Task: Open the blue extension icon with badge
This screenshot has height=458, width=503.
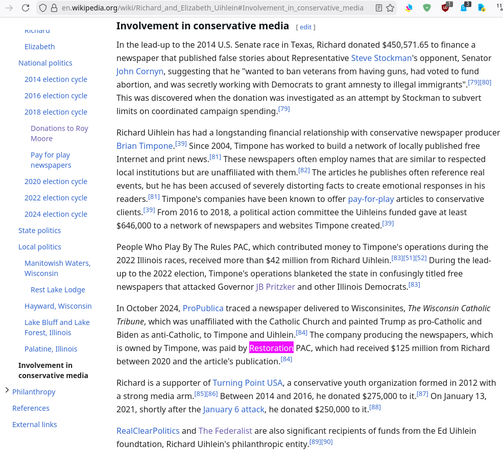Action: (x=464, y=7)
